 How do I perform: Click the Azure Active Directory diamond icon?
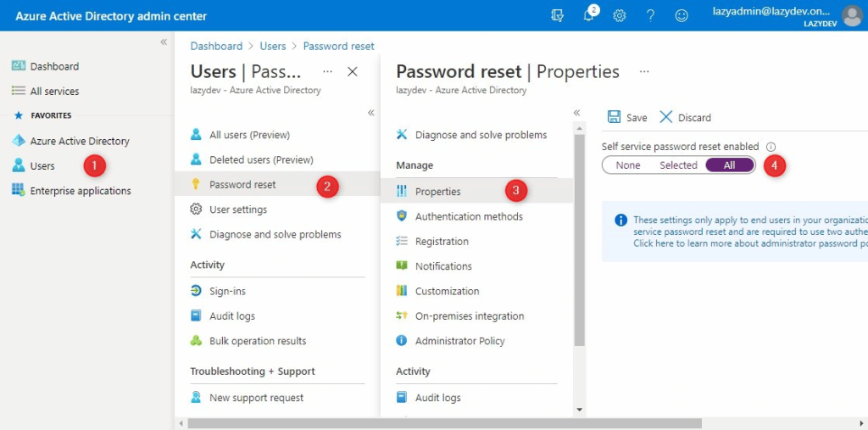pos(19,141)
